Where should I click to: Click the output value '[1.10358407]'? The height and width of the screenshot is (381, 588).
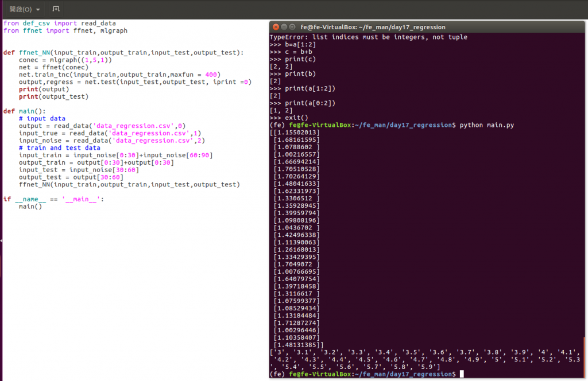[x=297, y=337]
